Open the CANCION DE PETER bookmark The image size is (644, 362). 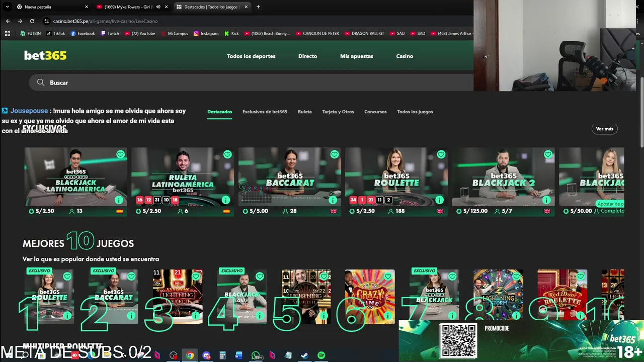316,33
